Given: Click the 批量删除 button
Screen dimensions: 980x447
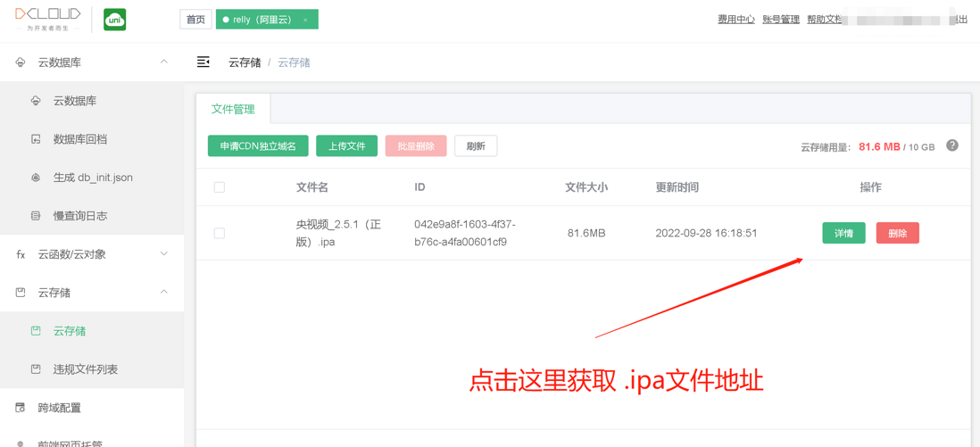Looking at the screenshot, I should 416,145.
